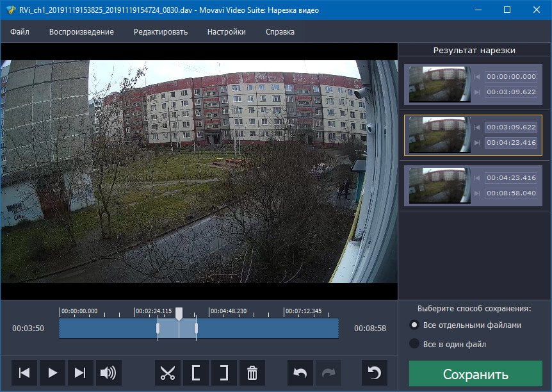Mute audio using the speaker icon

pyautogui.click(x=108, y=373)
